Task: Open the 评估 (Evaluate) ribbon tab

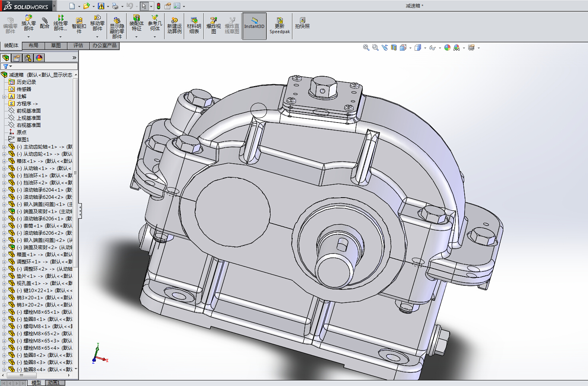Action: click(78, 46)
